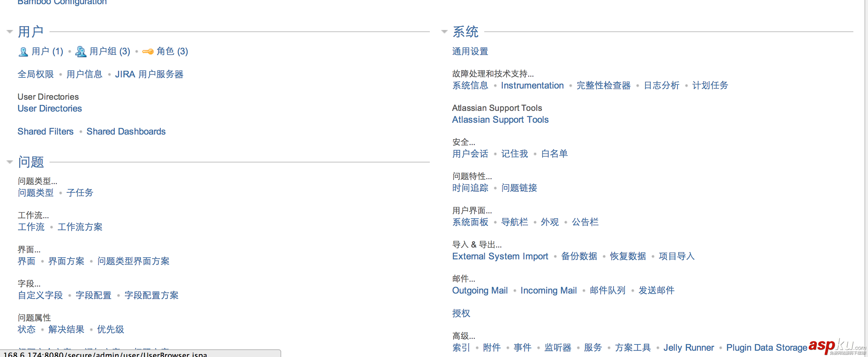Viewport: 868px width, 357px height.
Task: Open the 自定义字段 custom fields link
Action: [x=40, y=295]
